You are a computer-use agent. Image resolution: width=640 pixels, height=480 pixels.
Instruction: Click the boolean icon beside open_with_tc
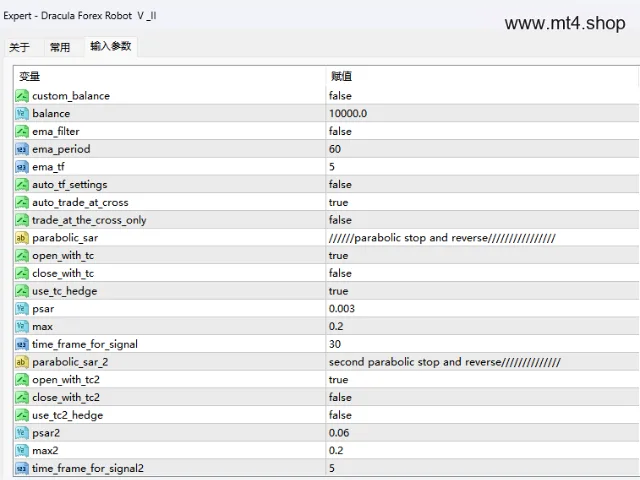(22, 256)
